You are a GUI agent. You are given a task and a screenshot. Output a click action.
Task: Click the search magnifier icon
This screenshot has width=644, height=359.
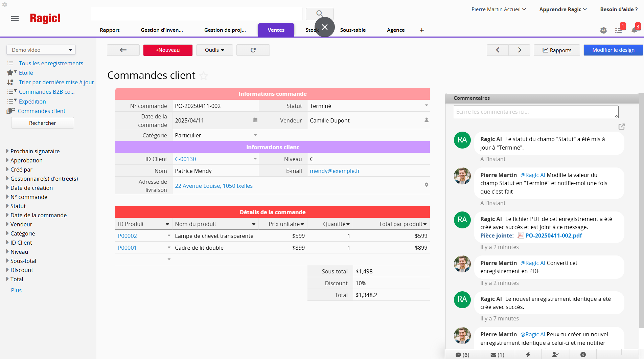point(319,14)
